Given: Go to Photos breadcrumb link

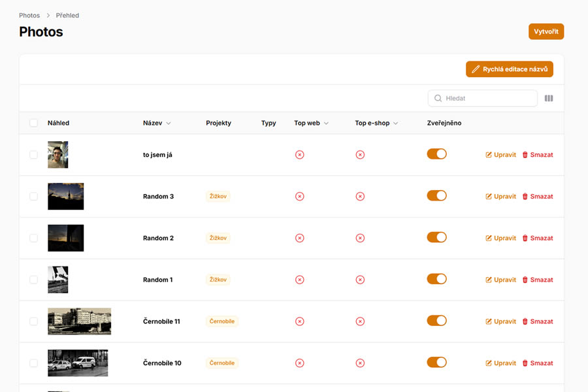Looking at the screenshot, I should point(29,15).
